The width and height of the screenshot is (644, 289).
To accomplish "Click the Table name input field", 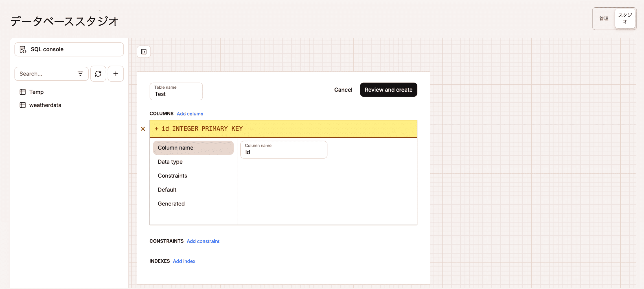I will (176, 94).
